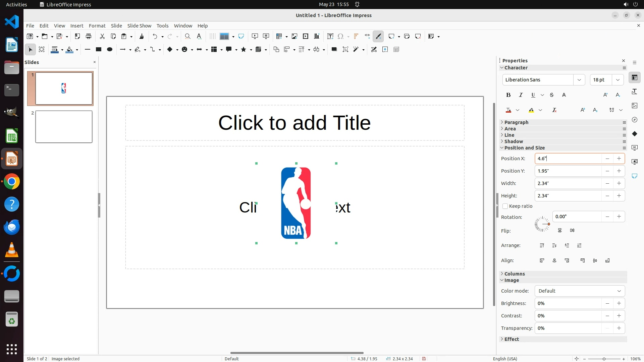Open the Format menu
The width and height of the screenshot is (644, 362).
click(x=97, y=25)
